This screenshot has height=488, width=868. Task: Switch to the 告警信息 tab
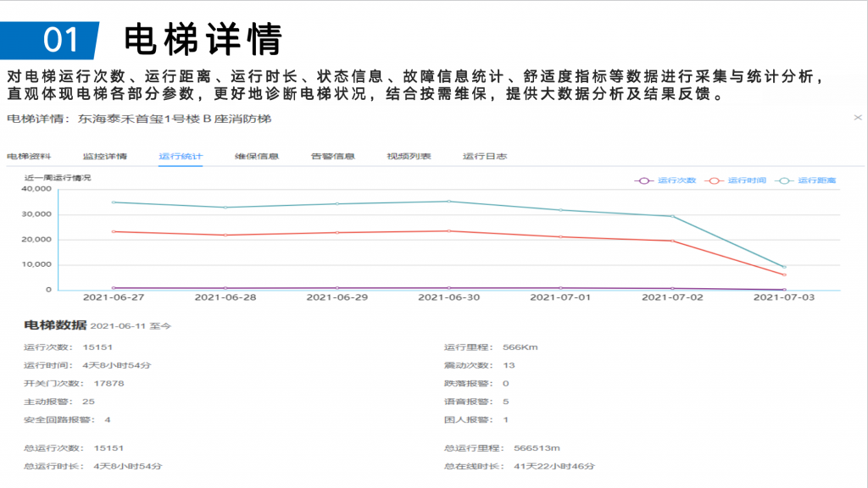(332, 156)
